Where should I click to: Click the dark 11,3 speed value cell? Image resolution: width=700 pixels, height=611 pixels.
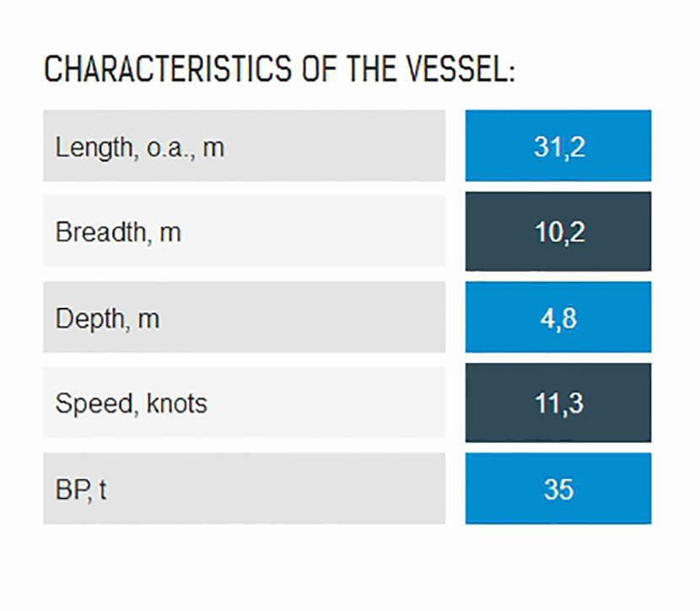tap(558, 403)
